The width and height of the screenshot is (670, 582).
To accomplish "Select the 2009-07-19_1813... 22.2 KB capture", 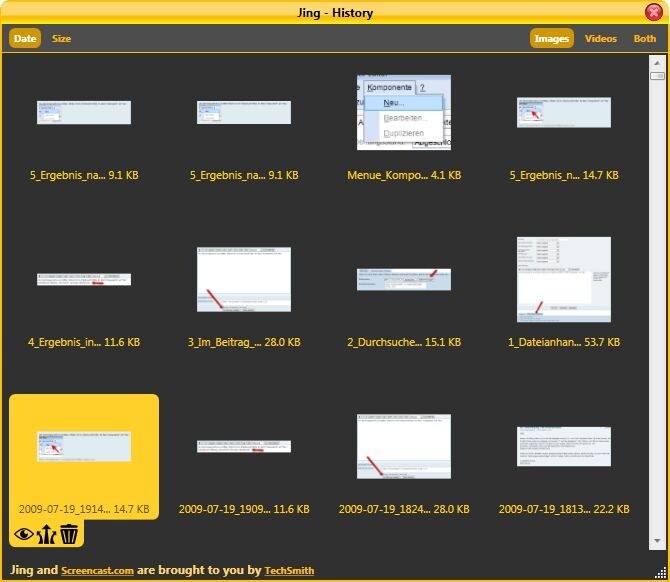I will (x=564, y=447).
